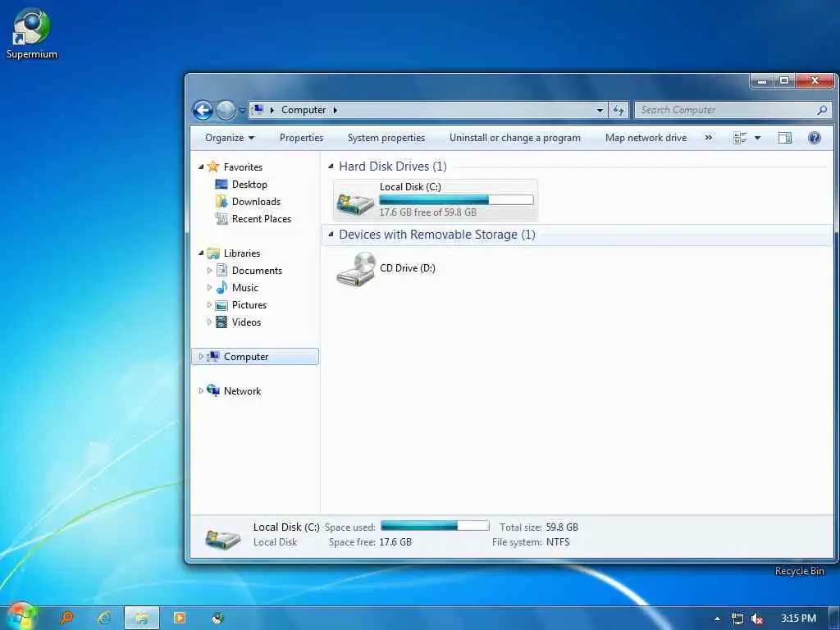840x630 pixels.
Task: Open the Organize menu
Action: coord(230,138)
